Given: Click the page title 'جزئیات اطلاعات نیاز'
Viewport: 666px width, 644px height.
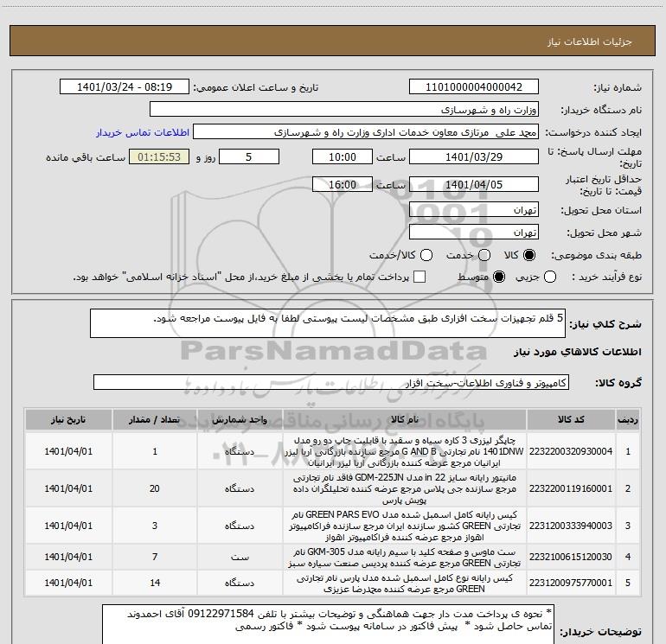Looking at the screenshot, I should 589,41.
